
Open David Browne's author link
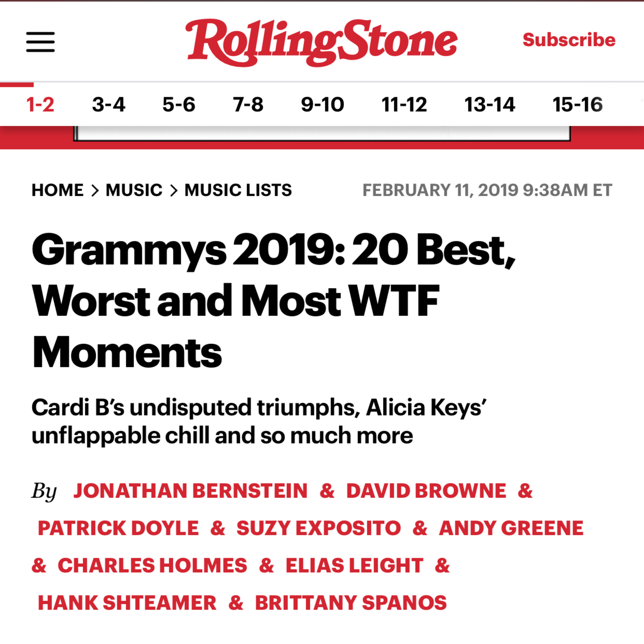click(426, 491)
